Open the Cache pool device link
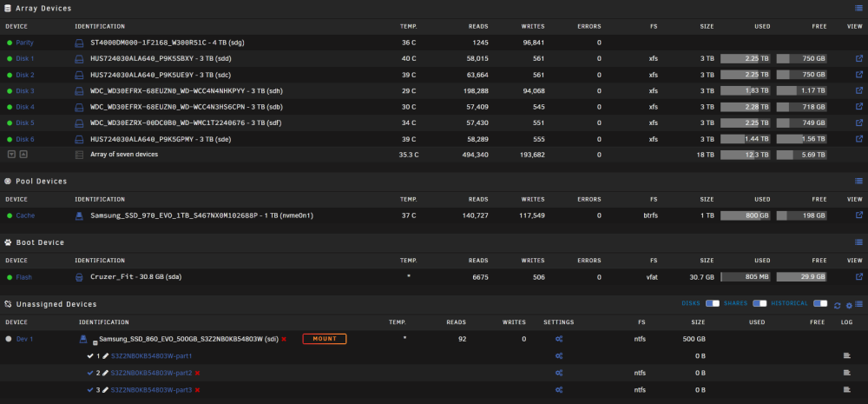This screenshot has width=868, height=404. (x=25, y=215)
